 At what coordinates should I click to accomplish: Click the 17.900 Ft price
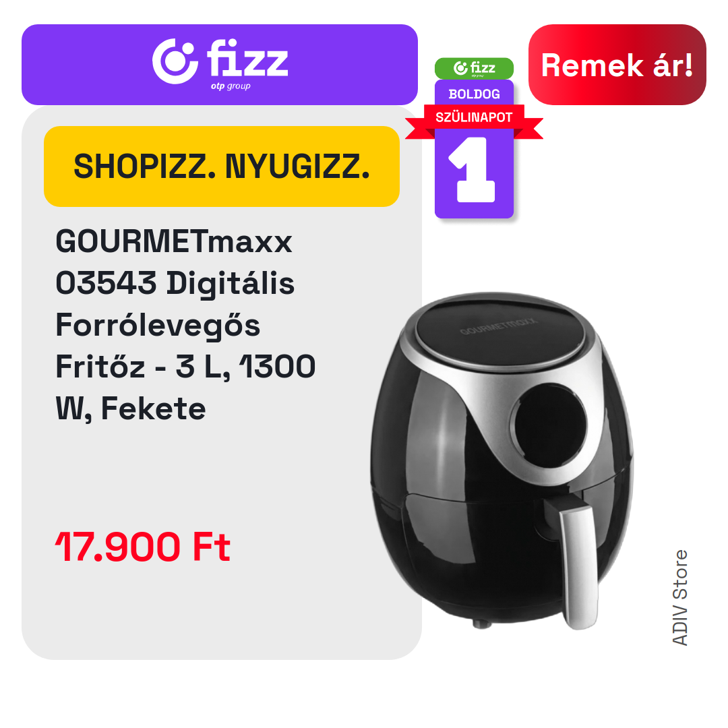click(x=142, y=547)
